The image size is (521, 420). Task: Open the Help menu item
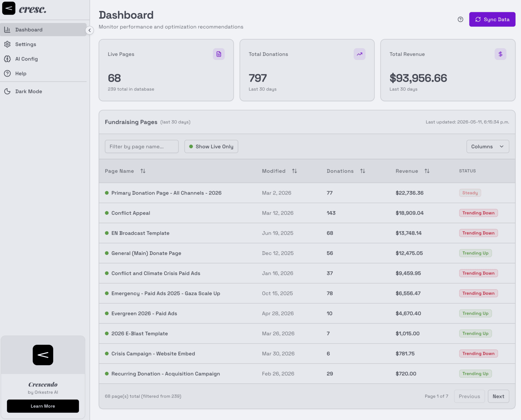(43, 74)
